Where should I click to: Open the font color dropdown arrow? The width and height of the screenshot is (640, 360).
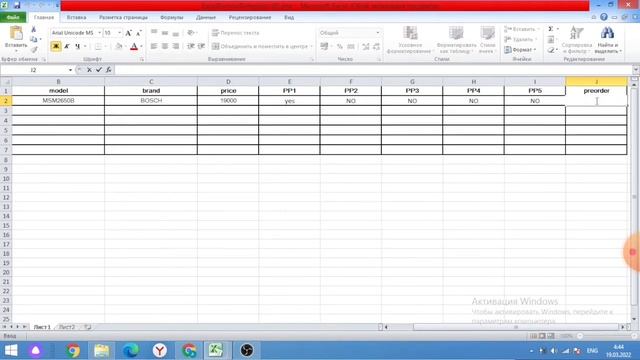(x=141, y=47)
